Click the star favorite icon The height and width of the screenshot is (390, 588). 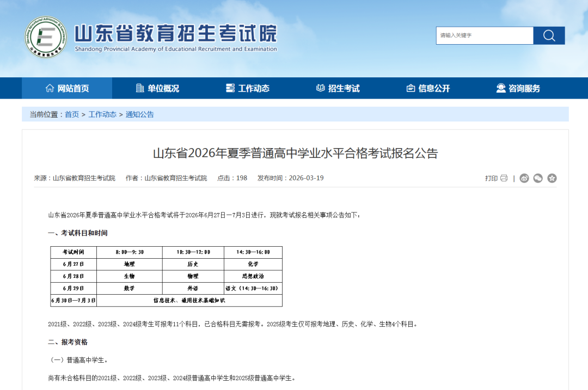[552, 178]
